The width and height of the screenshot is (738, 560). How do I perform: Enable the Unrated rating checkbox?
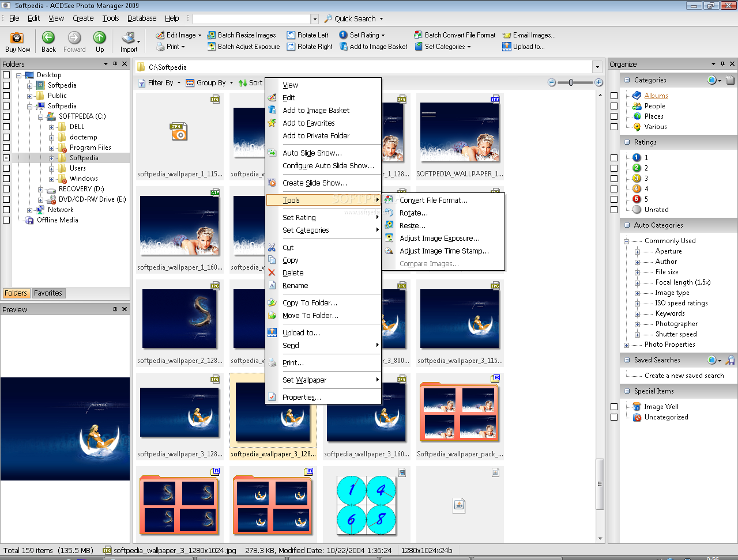point(614,210)
